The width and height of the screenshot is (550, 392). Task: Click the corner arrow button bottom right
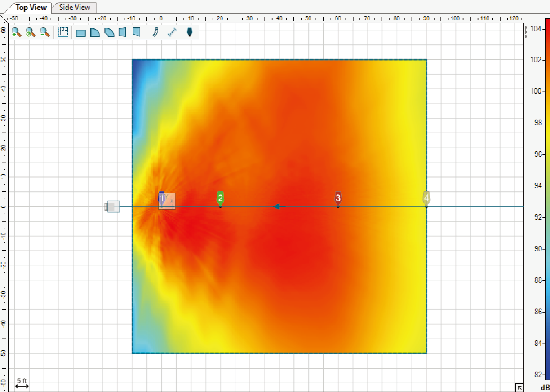(x=519, y=387)
